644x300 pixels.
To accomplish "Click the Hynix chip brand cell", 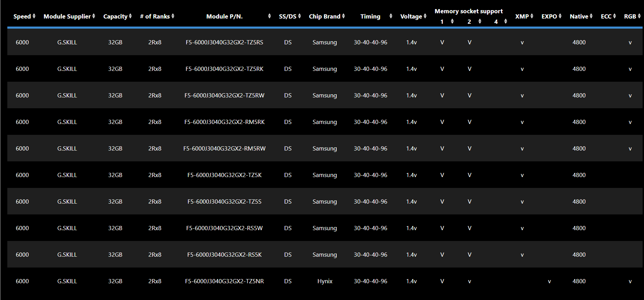I will point(325,281).
